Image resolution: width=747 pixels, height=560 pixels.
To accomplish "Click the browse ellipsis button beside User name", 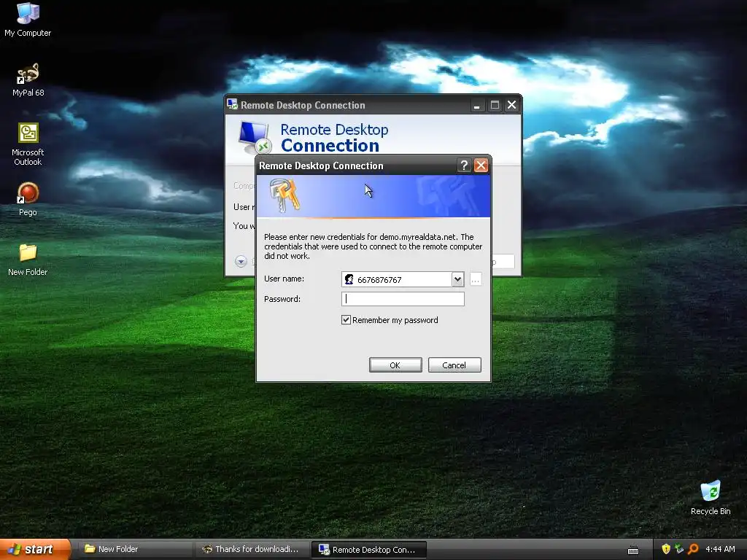I will [476, 279].
